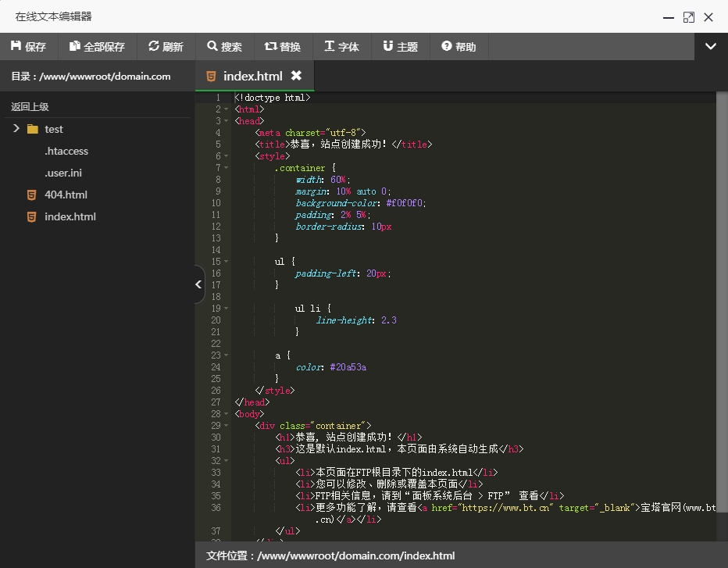Viewport: 728px width, 568px height.
Task: Expand the test folder in file tree
Action: coord(16,129)
